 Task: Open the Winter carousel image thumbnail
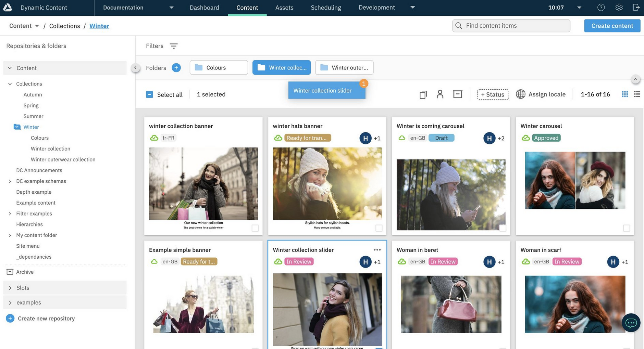pyautogui.click(x=575, y=180)
